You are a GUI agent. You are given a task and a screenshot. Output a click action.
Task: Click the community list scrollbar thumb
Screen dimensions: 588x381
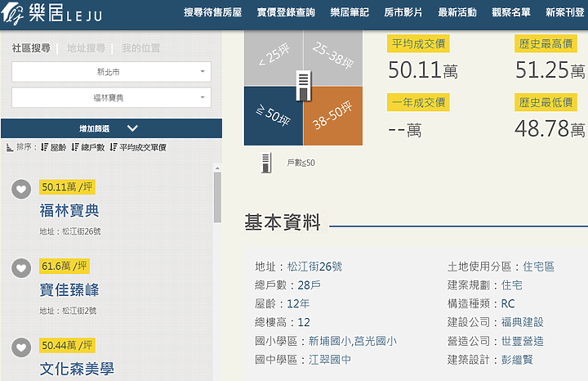coord(217,197)
